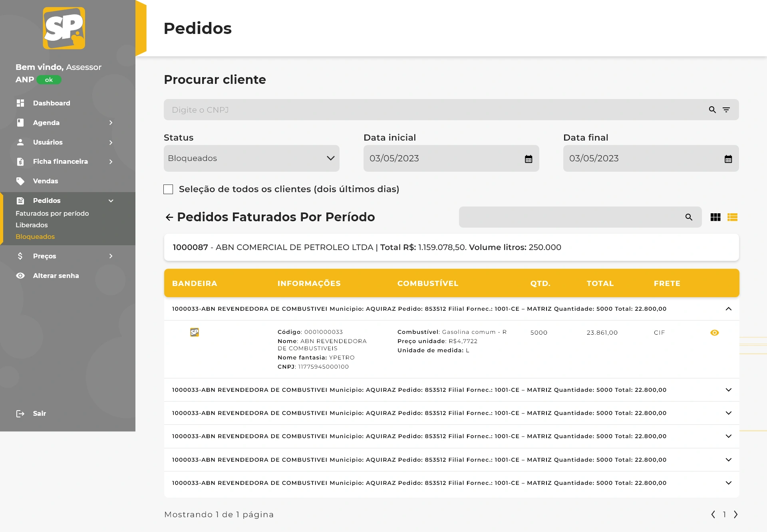
Task: Open the Data inicial calendar picker icon
Action: (x=528, y=159)
